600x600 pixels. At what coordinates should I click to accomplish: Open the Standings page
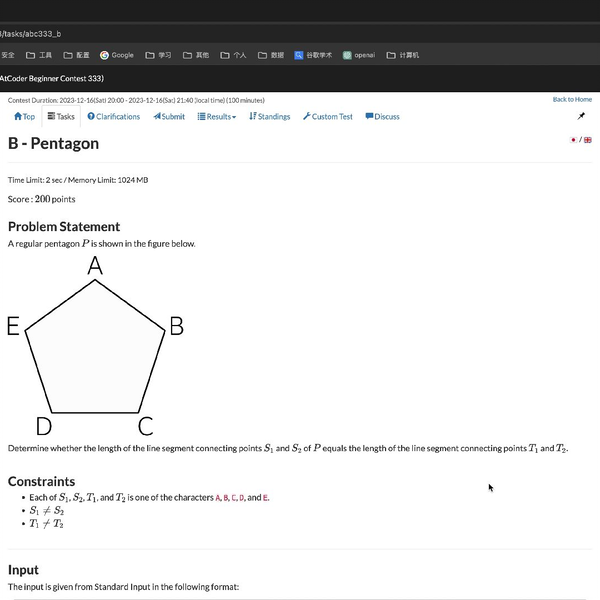pyautogui.click(x=270, y=116)
